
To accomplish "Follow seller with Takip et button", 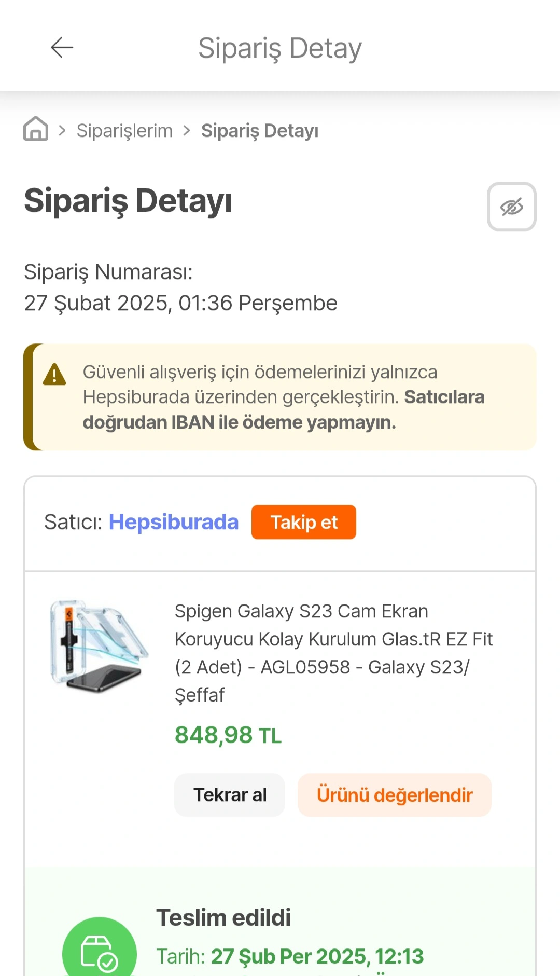I will coord(304,522).
